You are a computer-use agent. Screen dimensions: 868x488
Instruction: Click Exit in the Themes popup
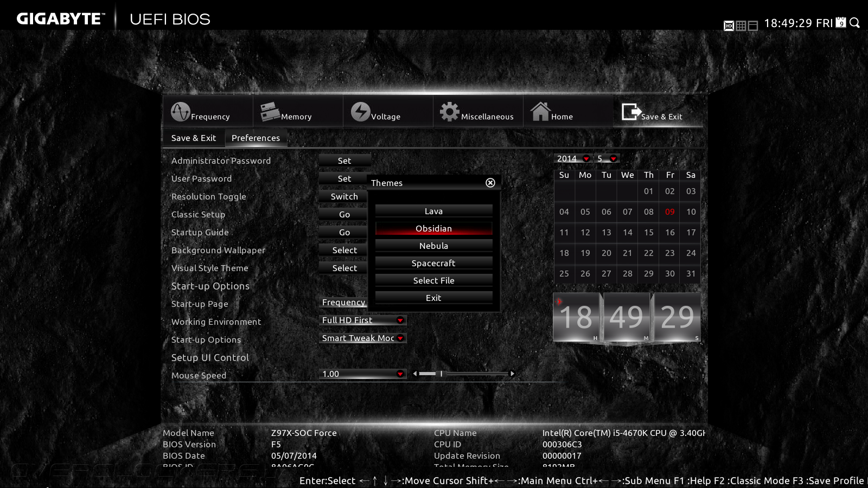433,298
